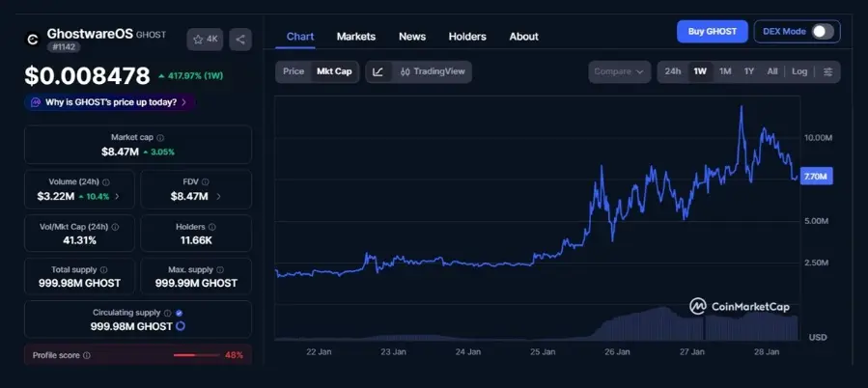This screenshot has height=388, width=868.
Task: Click Circulating supply info icon
Action: click(x=168, y=313)
